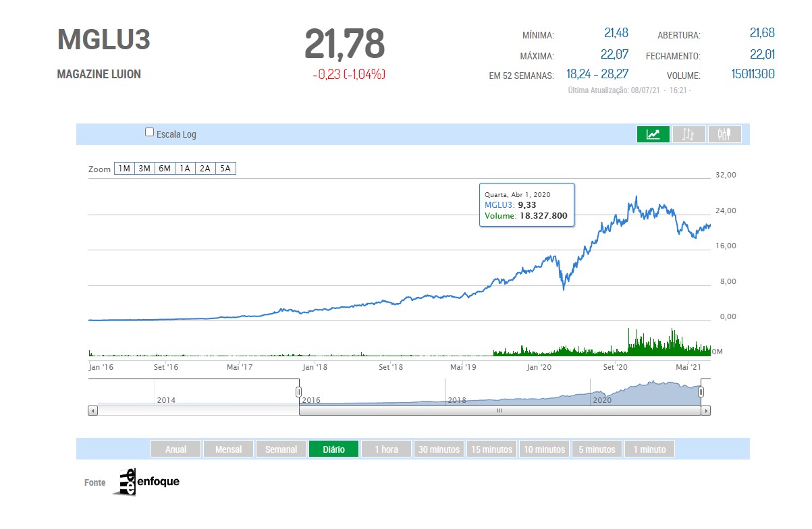812x529 pixels.
Task: Select the Diário interval tab
Action: pyautogui.click(x=333, y=449)
